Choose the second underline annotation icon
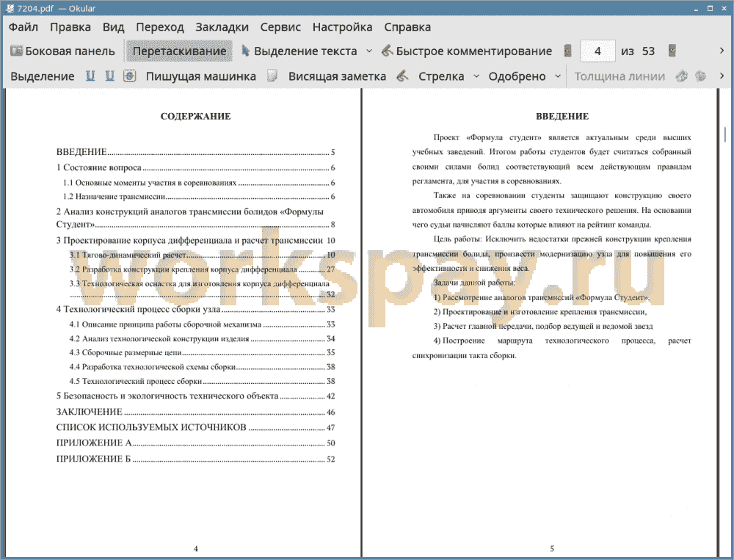The height and width of the screenshot is (560, 734). click(109, 76)
